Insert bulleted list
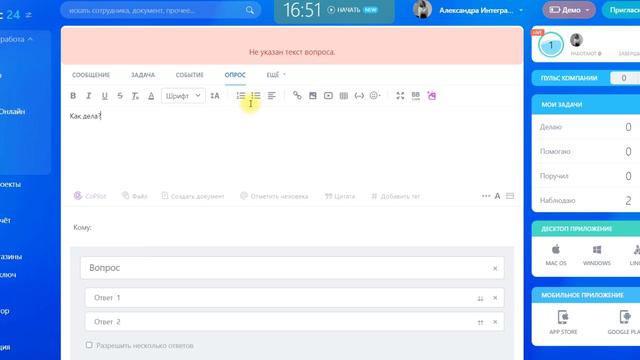The height and width of the screenshot is (360, 640). (256, 96)
